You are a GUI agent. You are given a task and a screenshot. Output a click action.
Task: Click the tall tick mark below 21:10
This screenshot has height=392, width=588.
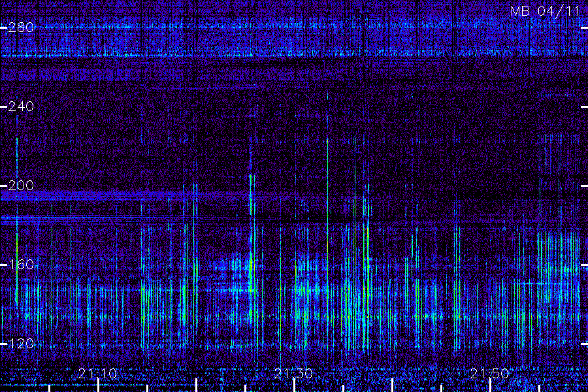[98, 385]
